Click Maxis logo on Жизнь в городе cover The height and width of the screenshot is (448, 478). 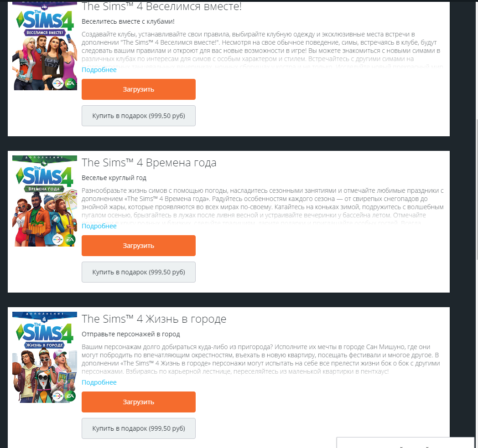(58, 396)
